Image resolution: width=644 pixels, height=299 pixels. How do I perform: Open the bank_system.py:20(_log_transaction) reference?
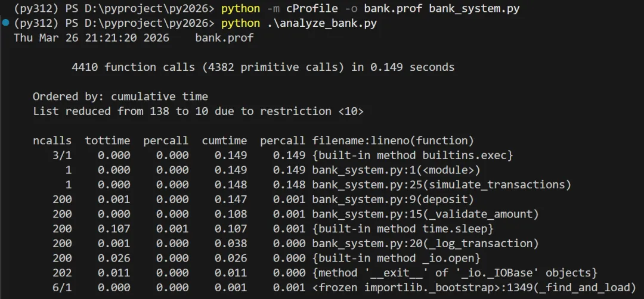(x=425, y=244)
